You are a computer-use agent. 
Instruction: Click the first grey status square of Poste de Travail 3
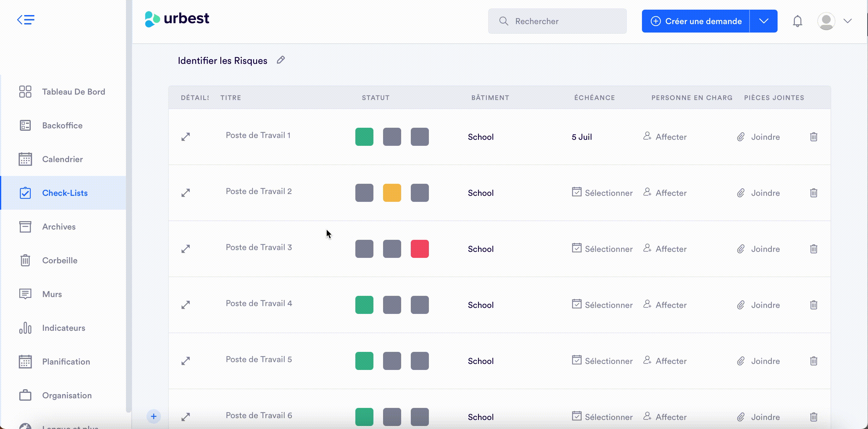coord(364,249)
